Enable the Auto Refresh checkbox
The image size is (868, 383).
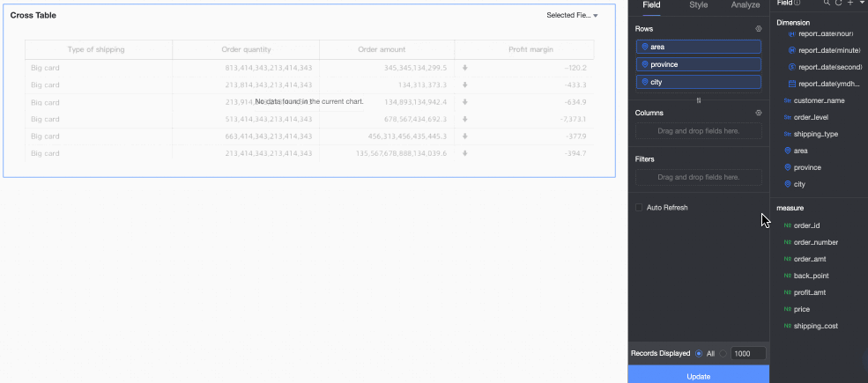pyautogui.click(x=639, y=208)
